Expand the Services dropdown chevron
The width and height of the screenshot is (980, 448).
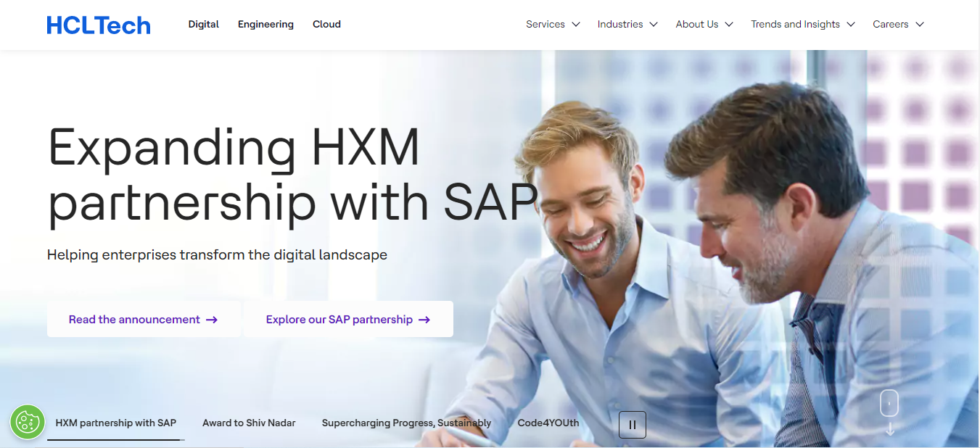click(x=576, y=25)
